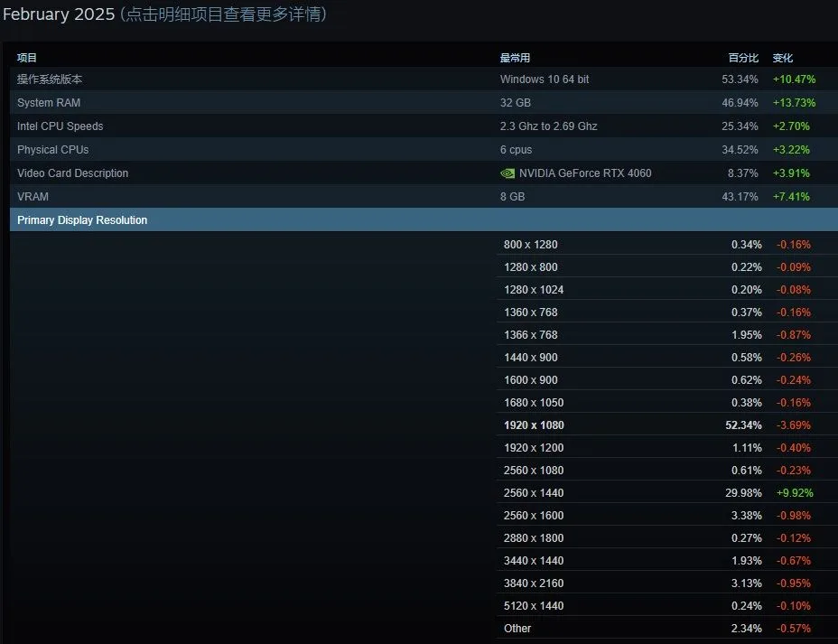Screen dimensions: 838x644
Task: Click the Other resolution row
Action: tap(517, 629)
